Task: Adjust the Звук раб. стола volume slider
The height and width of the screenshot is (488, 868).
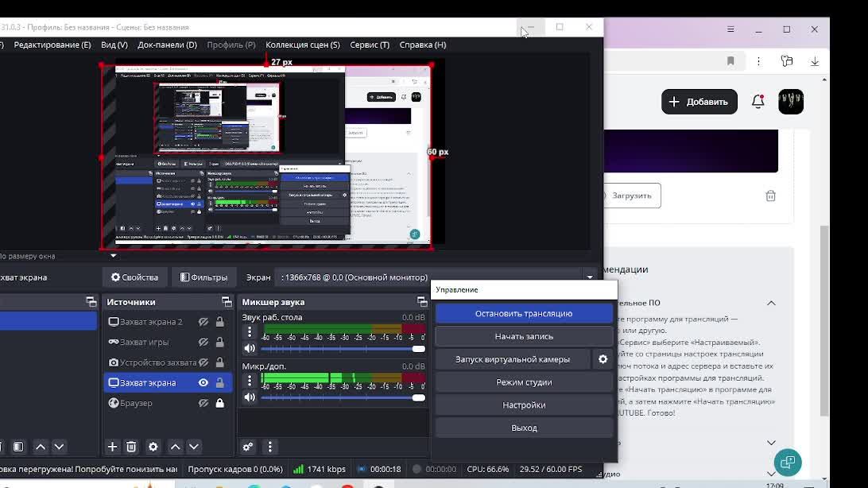Action: pyautogui.click(x=343, y=349)
